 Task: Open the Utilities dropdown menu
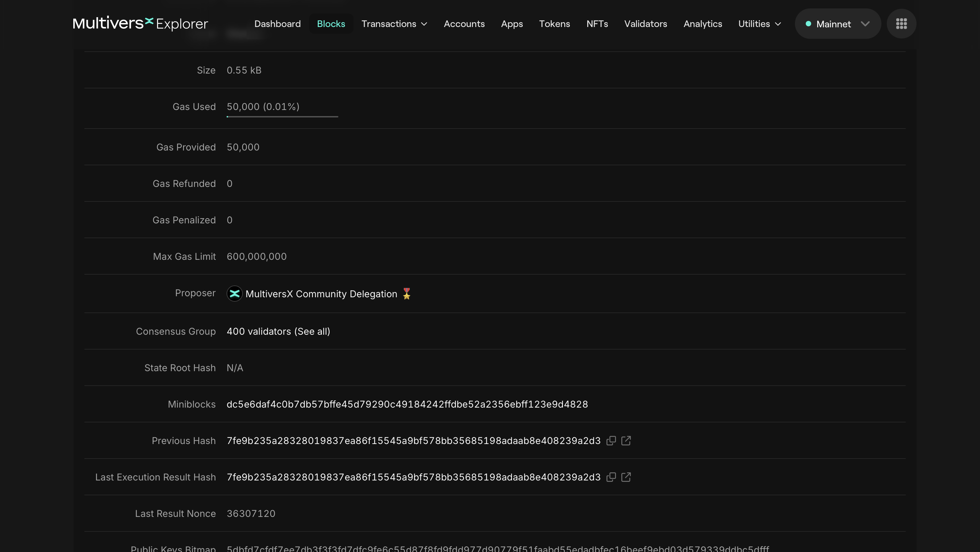pos(759,24)
